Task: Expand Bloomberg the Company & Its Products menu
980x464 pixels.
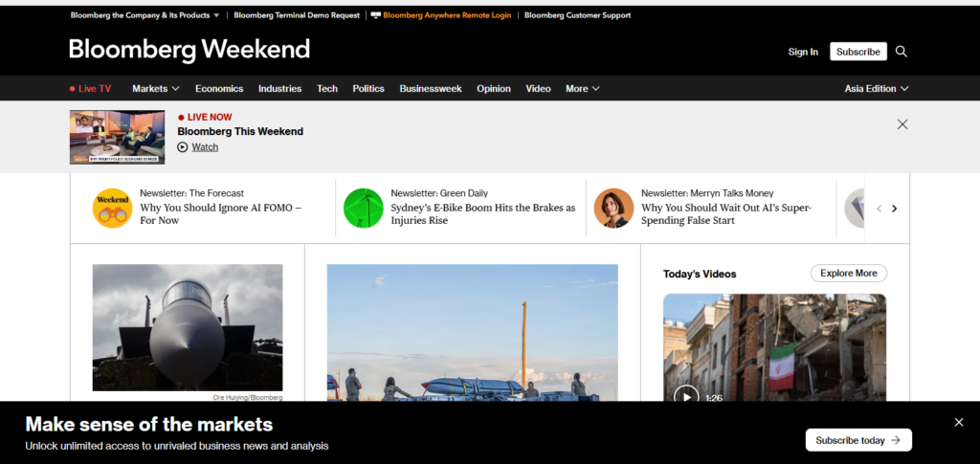Action: pyautogui.click(x=145, y=15)
